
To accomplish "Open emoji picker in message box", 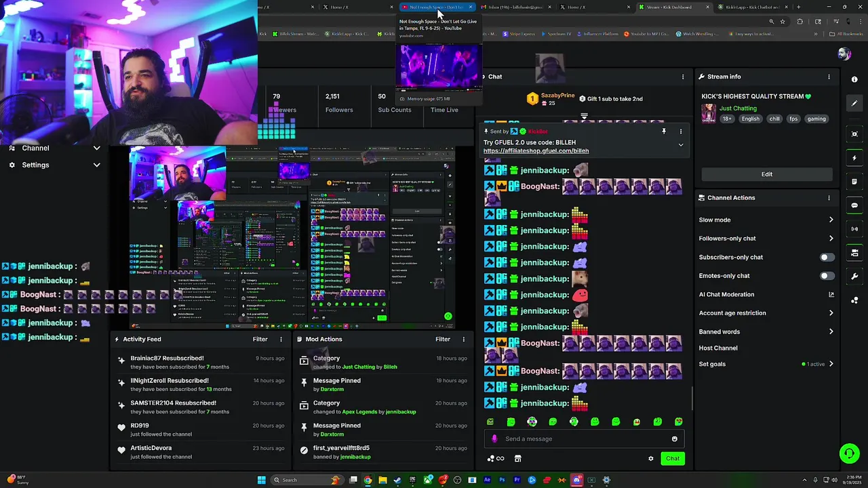I will coord(674,439).
